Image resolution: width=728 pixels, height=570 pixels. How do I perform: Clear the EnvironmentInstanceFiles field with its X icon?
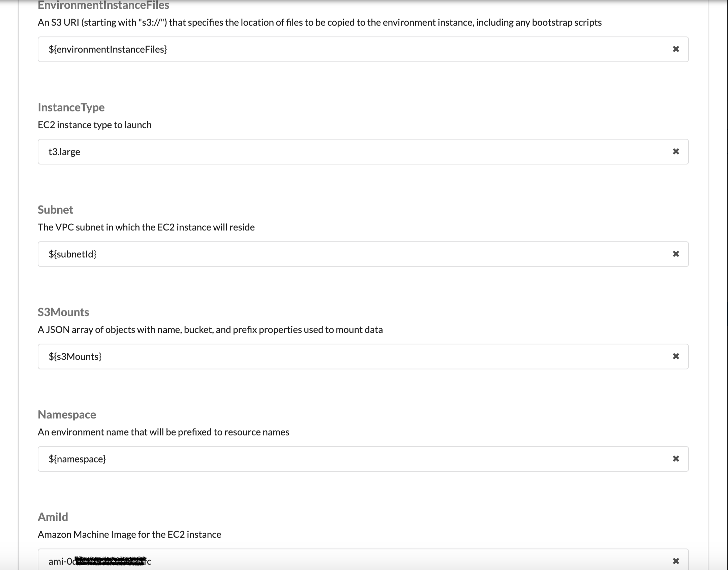[676, 49]
